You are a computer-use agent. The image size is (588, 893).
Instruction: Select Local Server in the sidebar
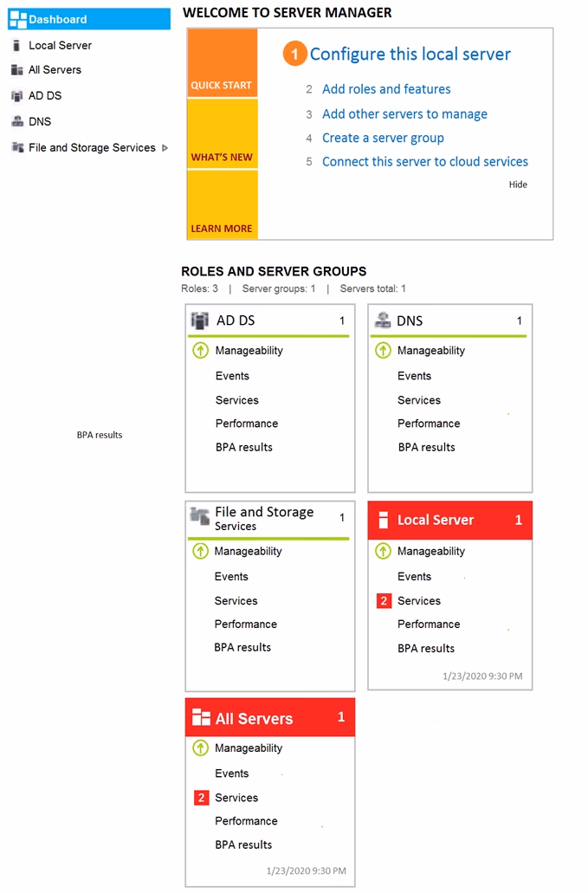tap(61, 46)
